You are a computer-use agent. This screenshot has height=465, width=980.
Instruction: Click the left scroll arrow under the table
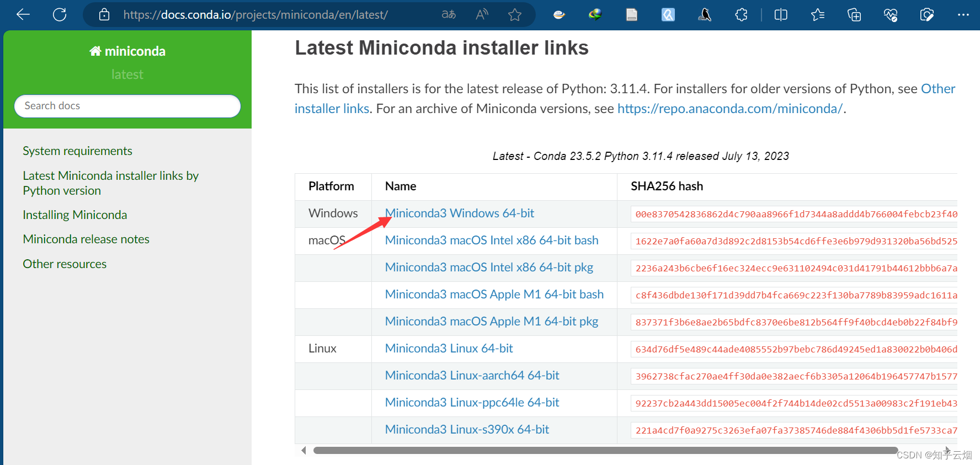coord(303,450)
